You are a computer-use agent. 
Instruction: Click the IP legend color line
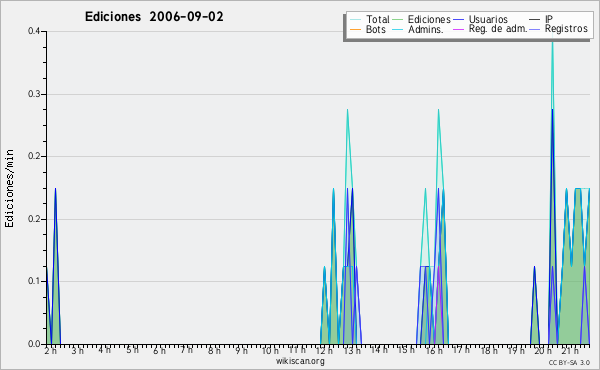(x=535, y=20)
